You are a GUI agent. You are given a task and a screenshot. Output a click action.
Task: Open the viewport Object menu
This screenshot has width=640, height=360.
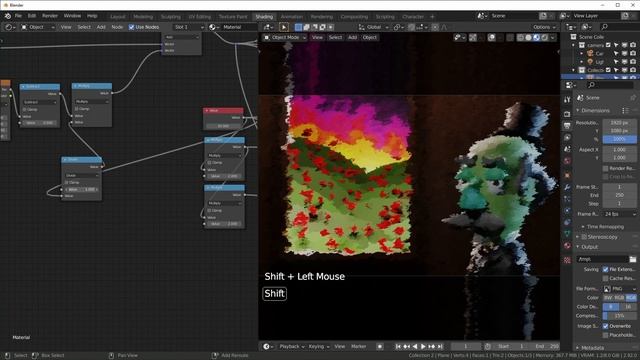pyautogui.click(x=369, y=38)
